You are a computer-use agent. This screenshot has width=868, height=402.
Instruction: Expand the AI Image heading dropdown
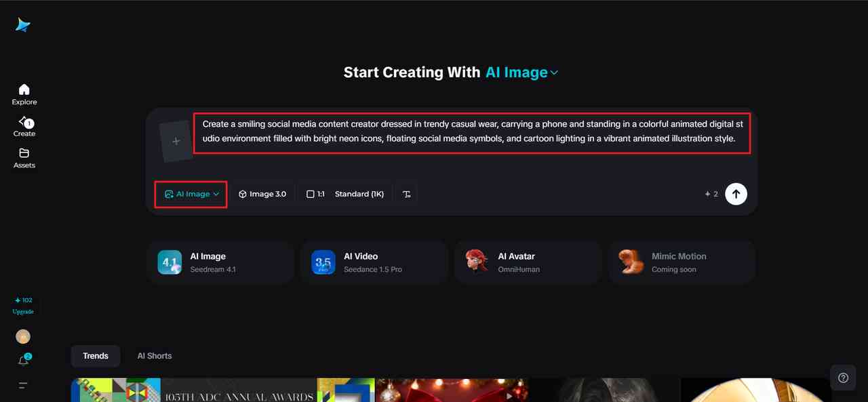click(x=521, y=73)
